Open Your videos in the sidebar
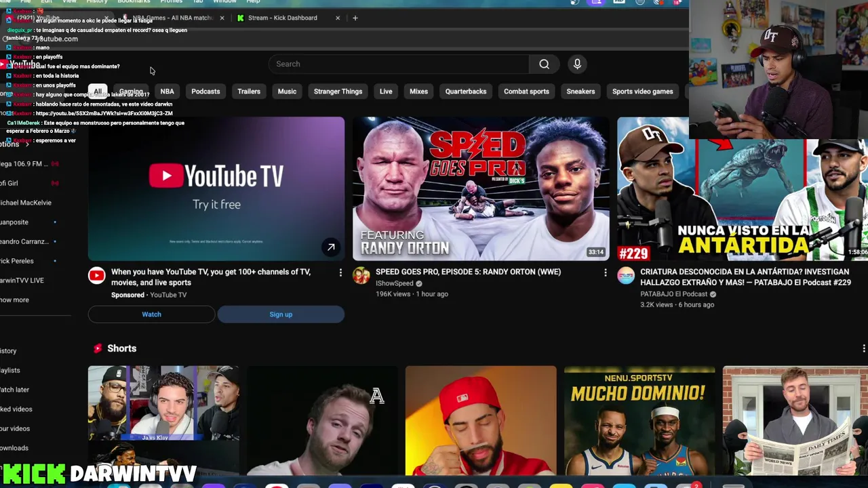Image resolution: width=868 pixels, height=488 pixels. coord(15,428)
